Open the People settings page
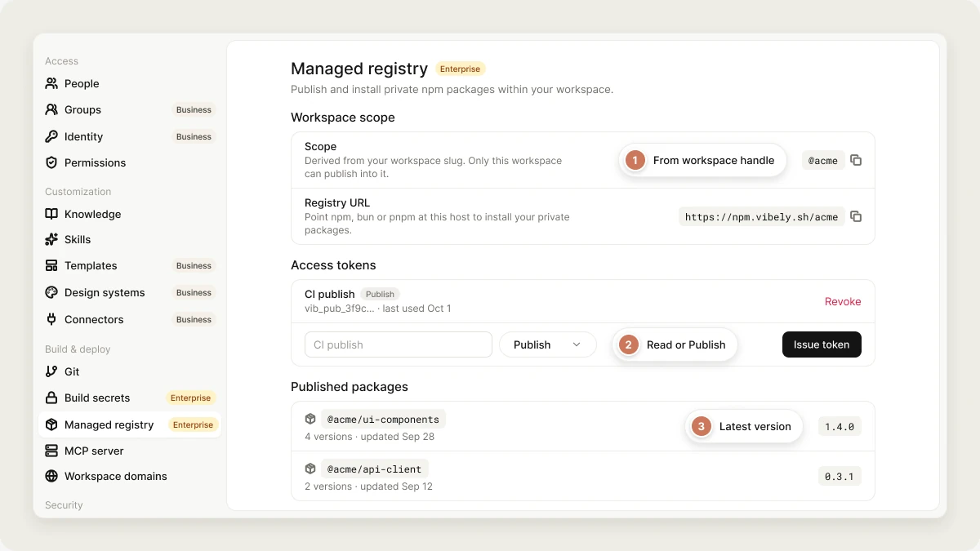 pyautogui.click(x=129, y=83)
